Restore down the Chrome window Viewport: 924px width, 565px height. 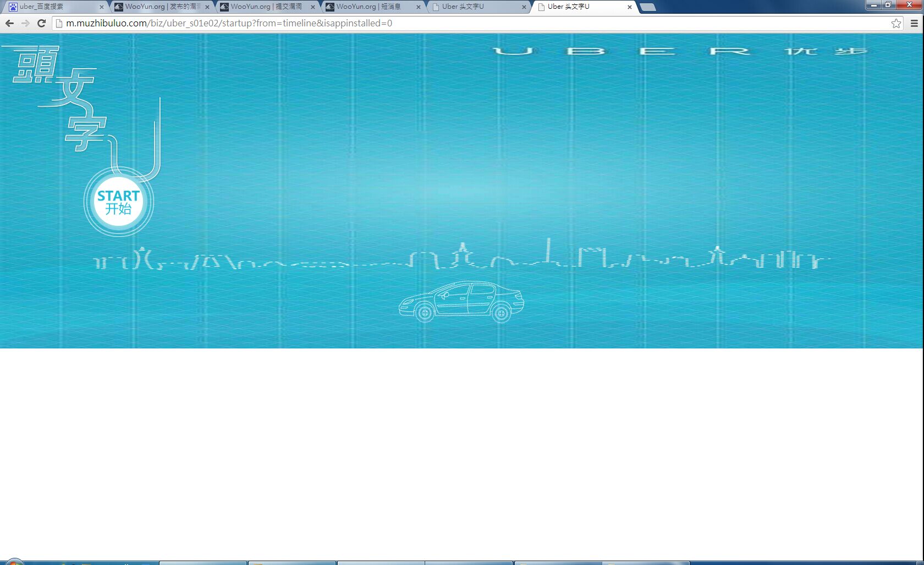tap(888, 5)
